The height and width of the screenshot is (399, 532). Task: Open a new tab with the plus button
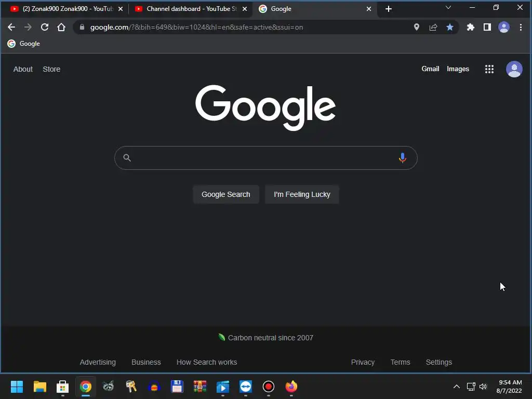(389, 9)
